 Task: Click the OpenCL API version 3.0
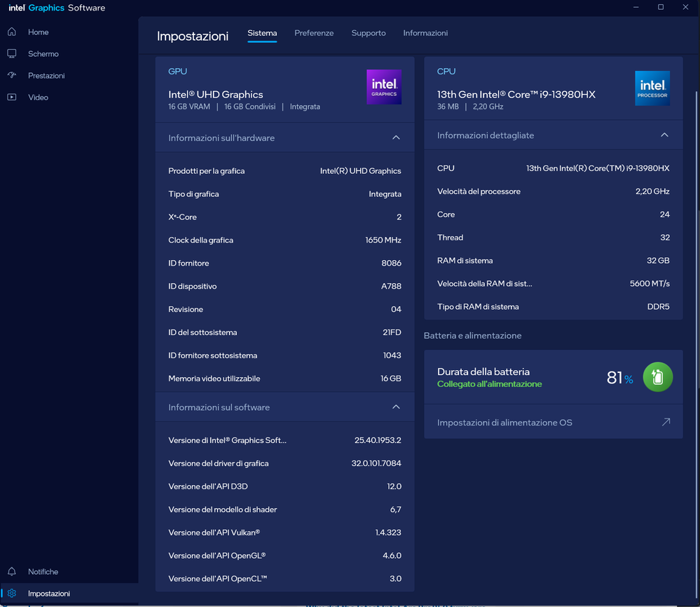(395, 578)
